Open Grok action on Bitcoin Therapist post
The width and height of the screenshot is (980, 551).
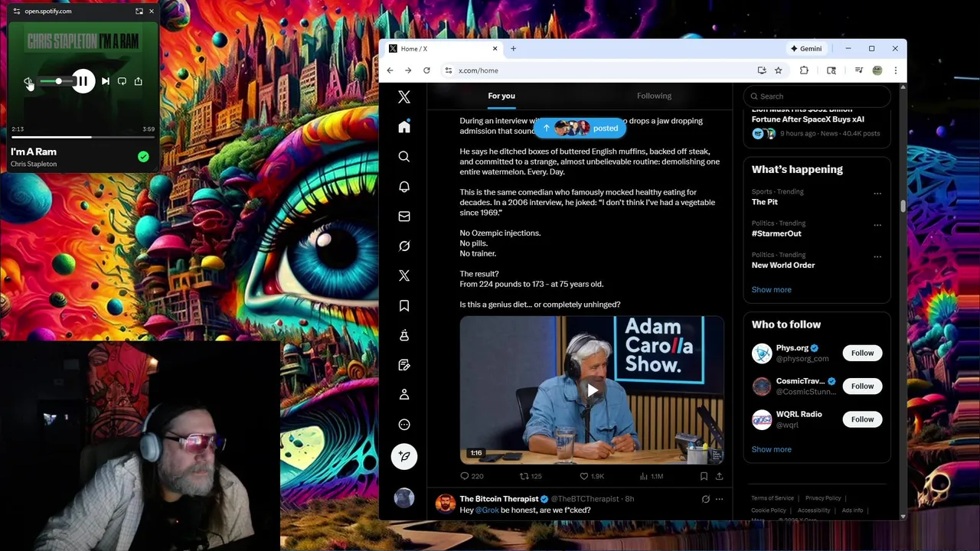[x=705, y=499]
